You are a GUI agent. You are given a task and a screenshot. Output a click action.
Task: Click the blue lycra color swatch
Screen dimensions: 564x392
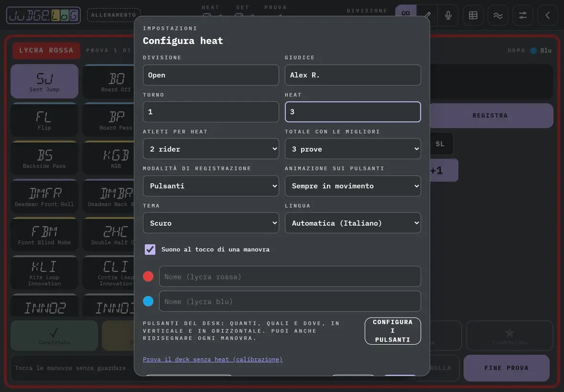click(x=148, y=301)
